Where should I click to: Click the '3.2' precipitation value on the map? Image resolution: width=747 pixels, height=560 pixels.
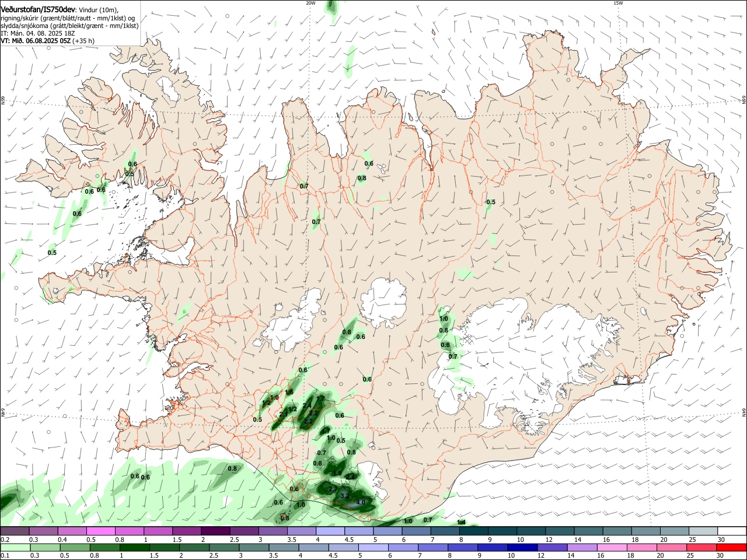pyautogui.click(x=344, y=496)
